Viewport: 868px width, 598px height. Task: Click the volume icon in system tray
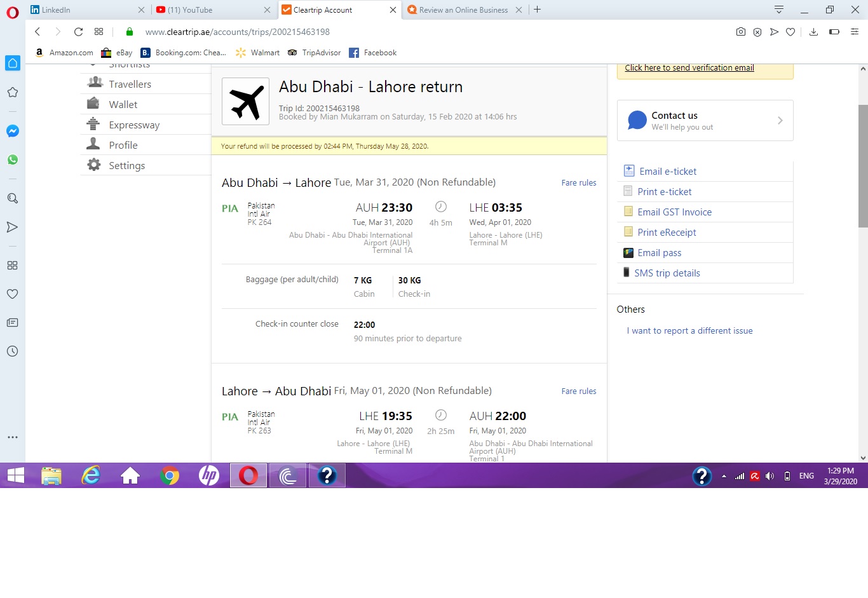770,476
